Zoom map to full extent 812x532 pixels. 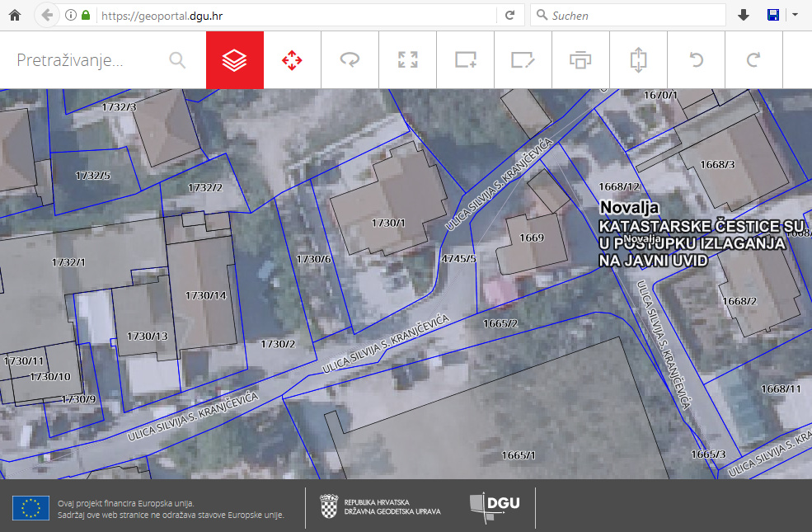point(408,60)
